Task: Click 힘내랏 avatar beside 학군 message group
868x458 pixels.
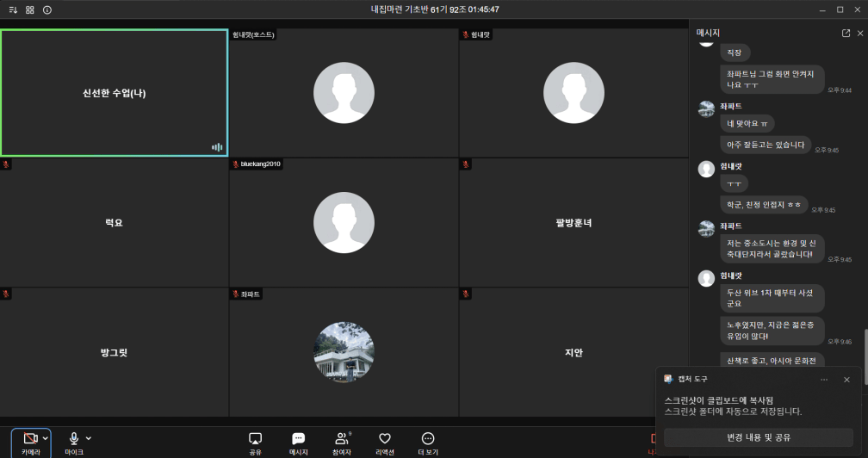Action: tap(706, 169)
